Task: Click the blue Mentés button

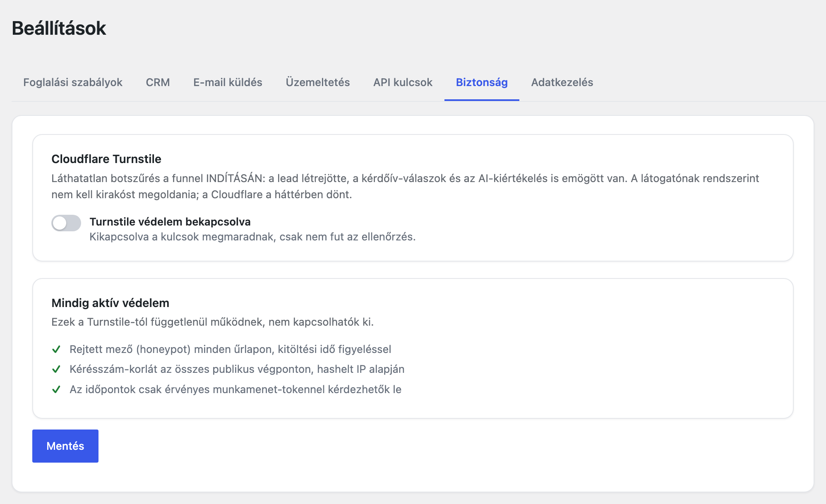Action: coord(65,446)
